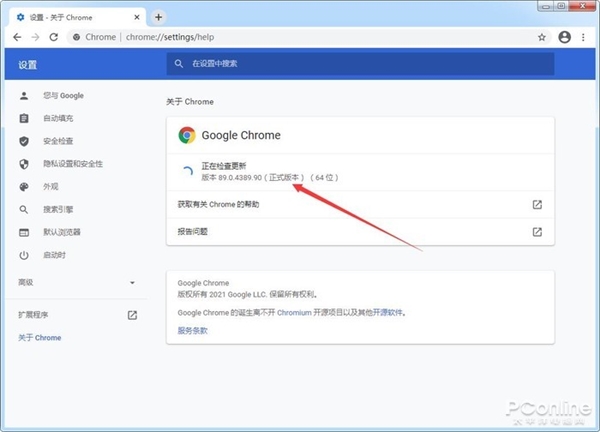Click the shield check icon beside 安全检查
The height and width of the screenshot is (432, 600).
pyautogui.click(x=24, y=141)
